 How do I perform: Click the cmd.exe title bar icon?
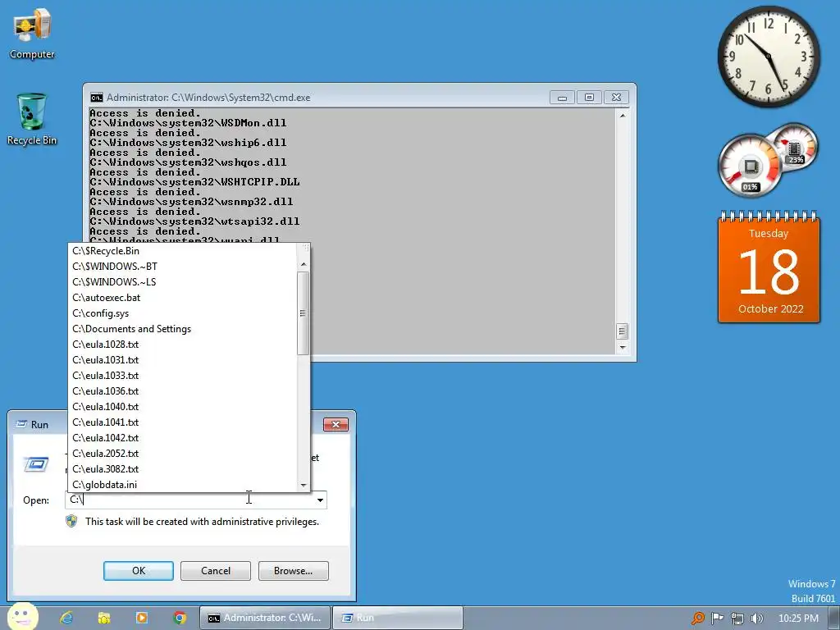(97, 98)
